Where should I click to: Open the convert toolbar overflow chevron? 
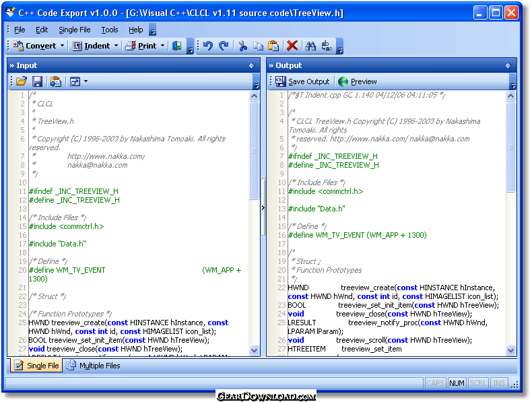point(191,46)
